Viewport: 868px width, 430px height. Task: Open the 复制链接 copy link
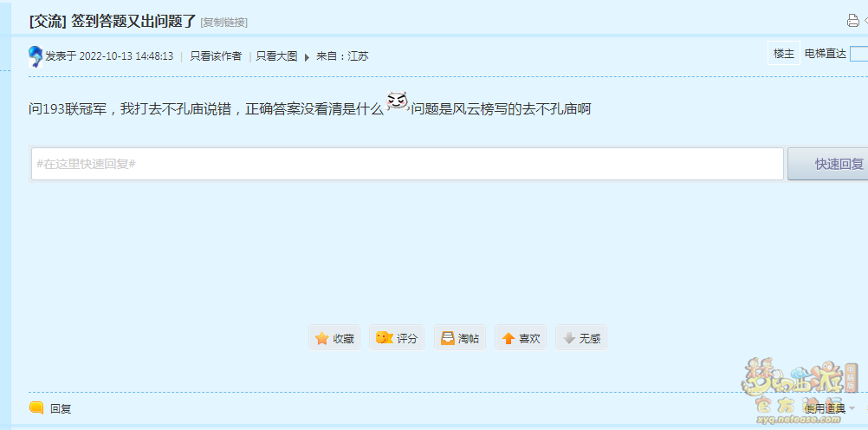[223, 23]
